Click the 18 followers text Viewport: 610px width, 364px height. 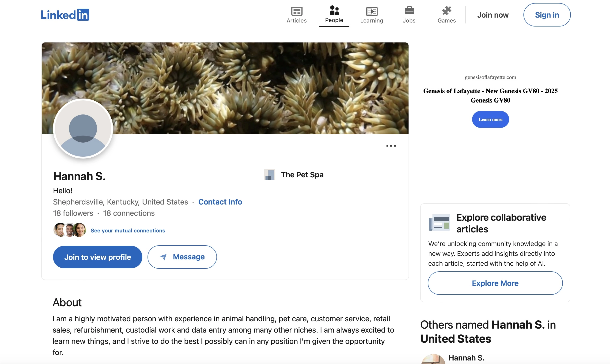(73, 213)
